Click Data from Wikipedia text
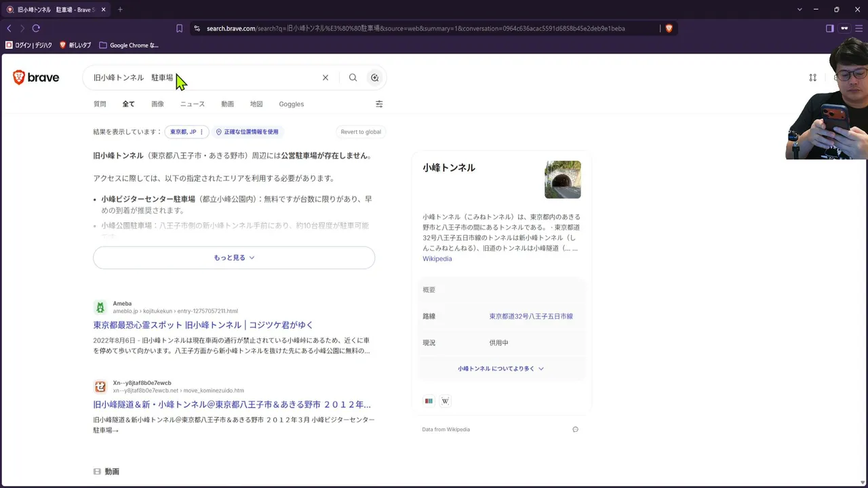The height and width of the screenshot is (488, 868). click(446, 429)
